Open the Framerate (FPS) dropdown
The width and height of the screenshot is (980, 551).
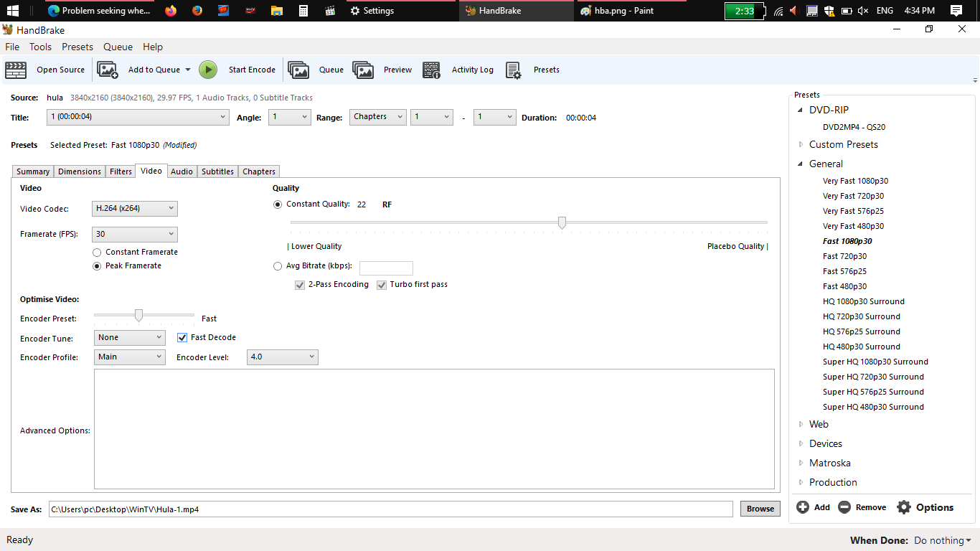point(135,235)
